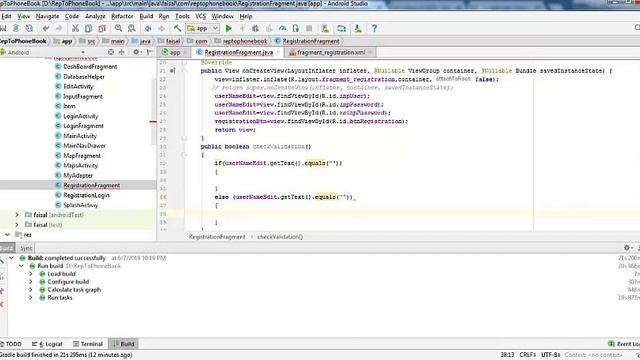Select SplashActiviy in the project tree
The image size is (640, 360).
point(80,205)
